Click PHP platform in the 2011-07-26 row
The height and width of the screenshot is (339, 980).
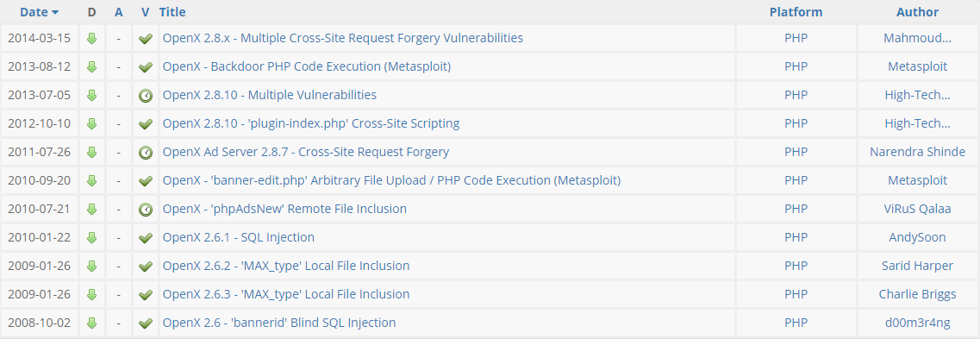coord(796,152)
